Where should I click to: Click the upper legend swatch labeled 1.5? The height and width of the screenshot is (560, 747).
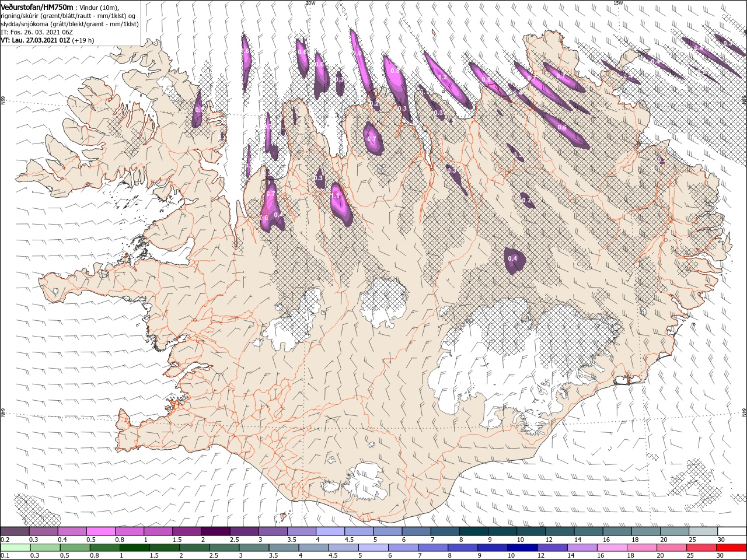point(187,531)
